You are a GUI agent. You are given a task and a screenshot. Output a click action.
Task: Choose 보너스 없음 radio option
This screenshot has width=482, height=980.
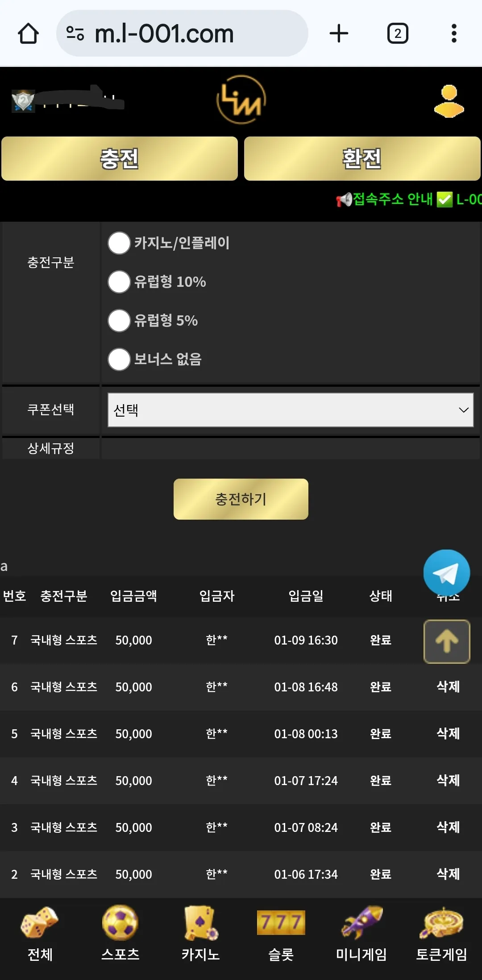[x=119, y=360]
